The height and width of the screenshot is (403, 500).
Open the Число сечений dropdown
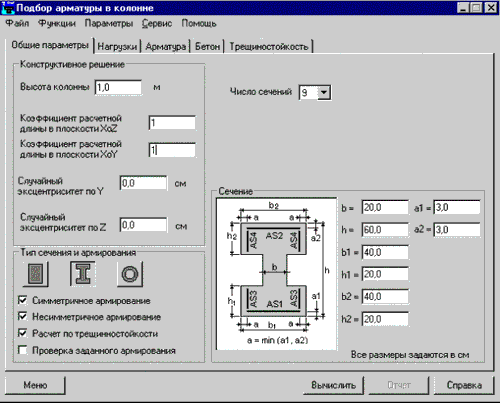(324, 92)
